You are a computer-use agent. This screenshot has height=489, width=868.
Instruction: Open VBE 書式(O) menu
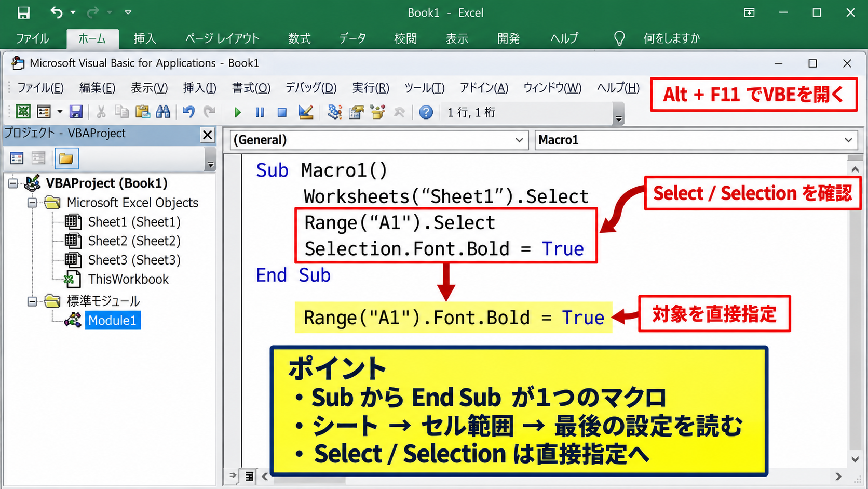point(251,88)
